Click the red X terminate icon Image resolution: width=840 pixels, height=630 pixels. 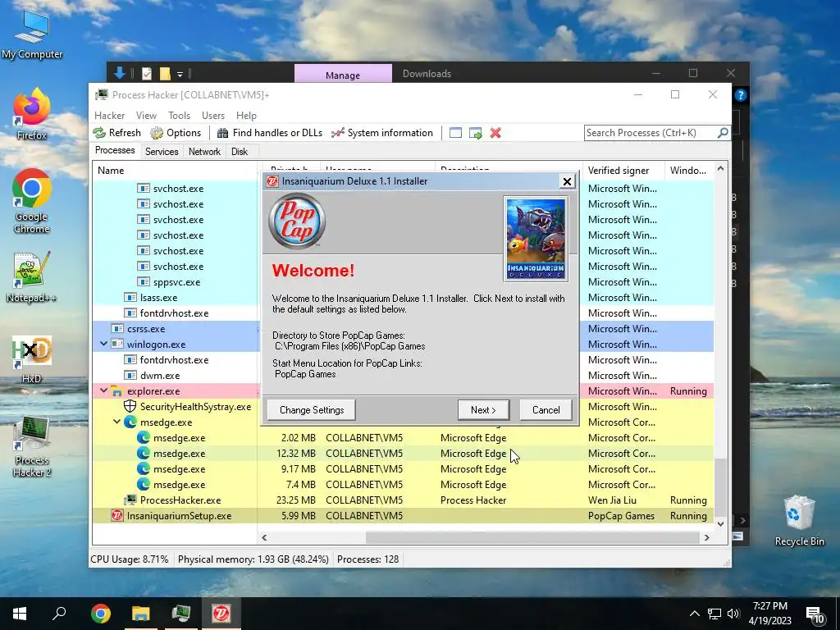click(495, 133)
